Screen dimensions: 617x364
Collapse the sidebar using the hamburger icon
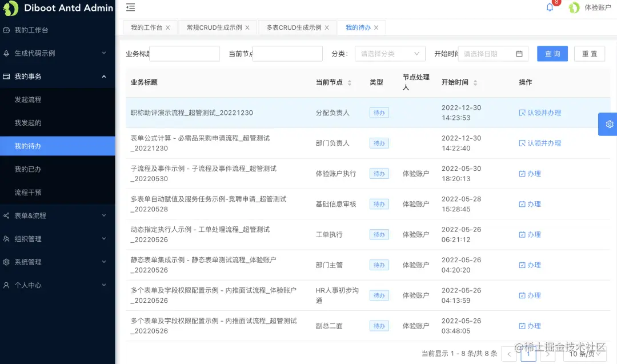click(x=130, y=7)
